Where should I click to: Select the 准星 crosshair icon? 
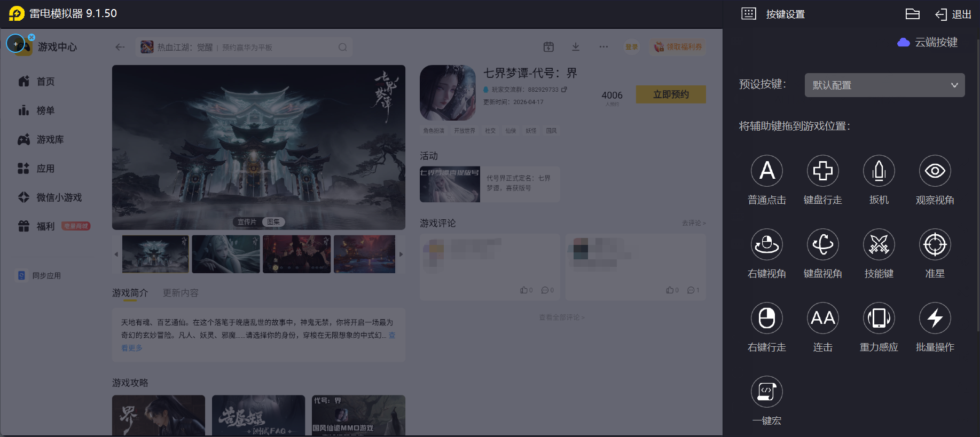pyautogui.click(x=935, y=244)
